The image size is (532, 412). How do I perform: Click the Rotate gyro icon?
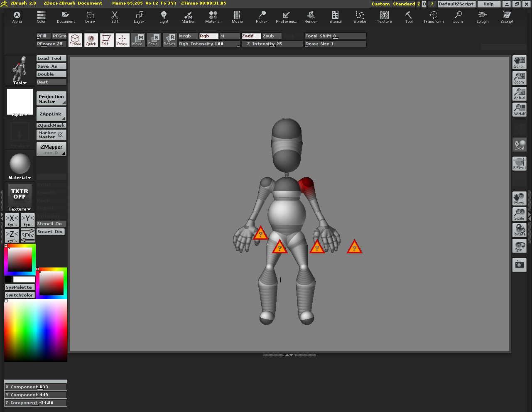[169, 40]
